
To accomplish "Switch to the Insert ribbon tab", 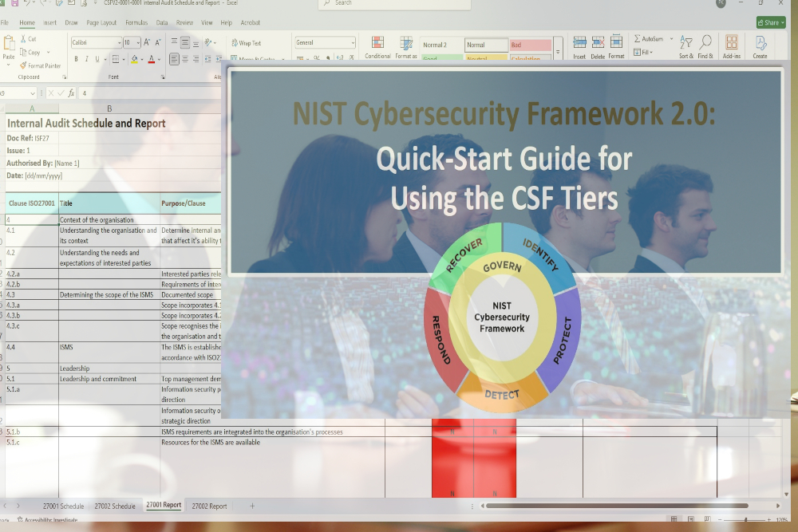I will tap(49, 23).
